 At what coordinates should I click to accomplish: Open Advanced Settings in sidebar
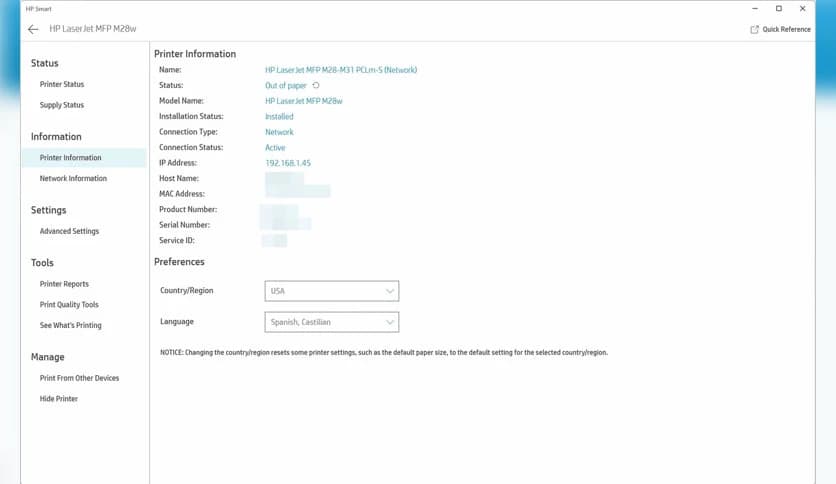pos(69,231)
